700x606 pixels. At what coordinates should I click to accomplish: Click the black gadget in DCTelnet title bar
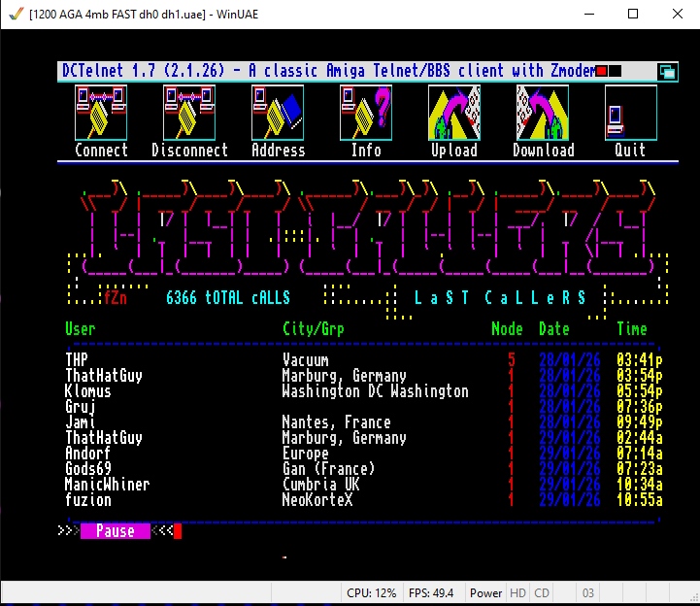pyautogui.click(x=616, y=71)
